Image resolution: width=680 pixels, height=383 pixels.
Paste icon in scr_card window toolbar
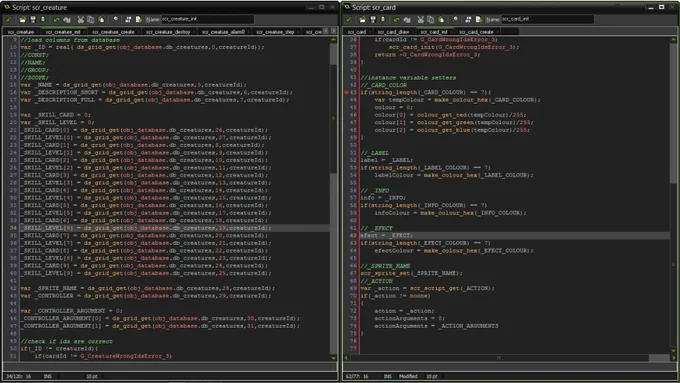click(441, 20)
